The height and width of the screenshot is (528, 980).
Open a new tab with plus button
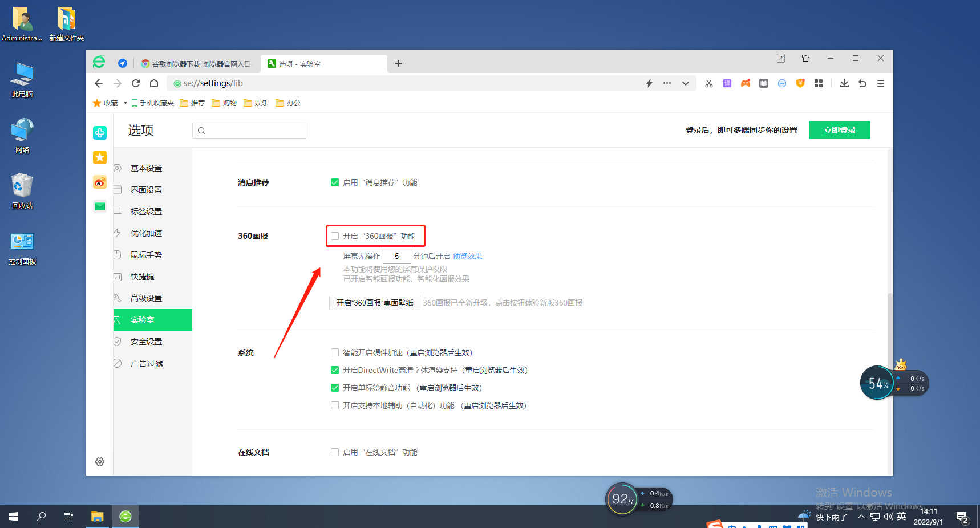[399, 63]
